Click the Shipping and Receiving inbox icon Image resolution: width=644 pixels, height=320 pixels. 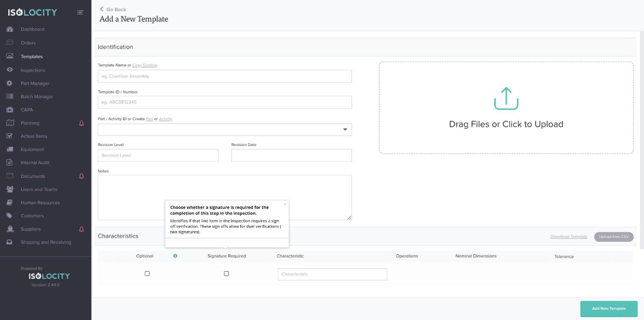tap(10, 242)
